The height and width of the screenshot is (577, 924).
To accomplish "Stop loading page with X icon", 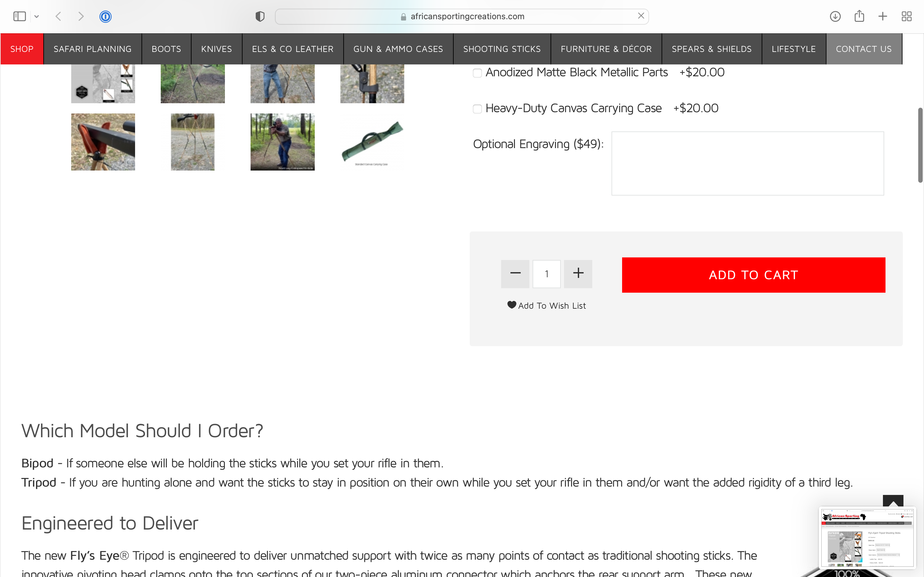I will coord(641,16).
